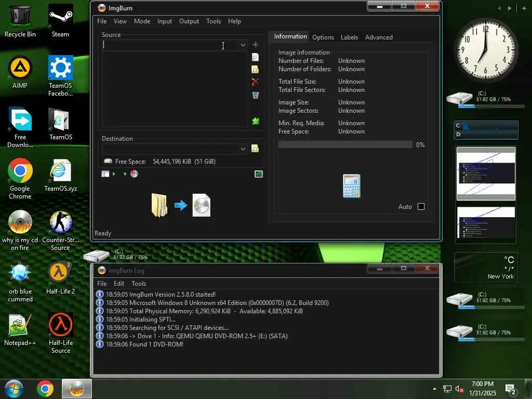This screenshot has height=399, width=532.
Task: Open the Tools menu in ImgBurn Log
Action: (139, 283)
